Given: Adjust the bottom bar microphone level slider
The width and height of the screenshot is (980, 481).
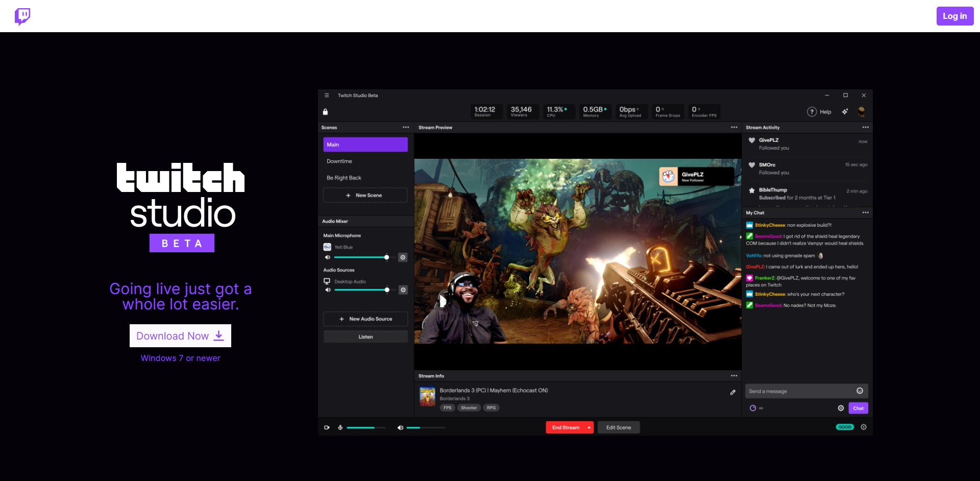Looking at the screenshot, I should (366, 427).
